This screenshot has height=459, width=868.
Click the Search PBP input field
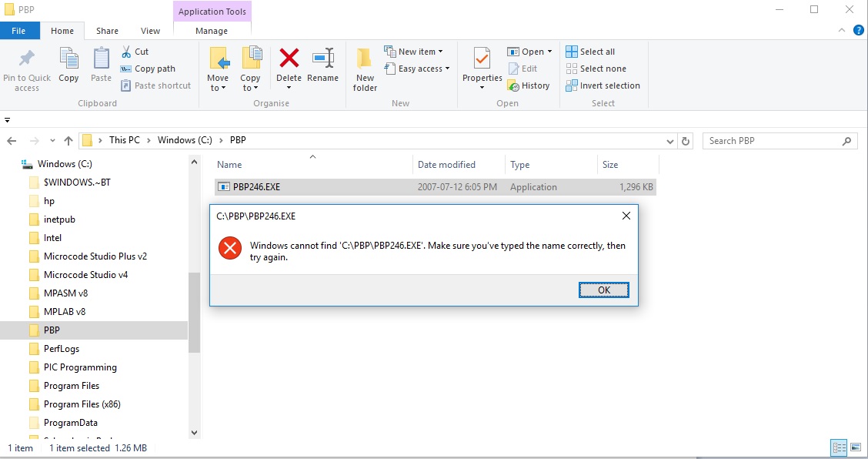772,141
